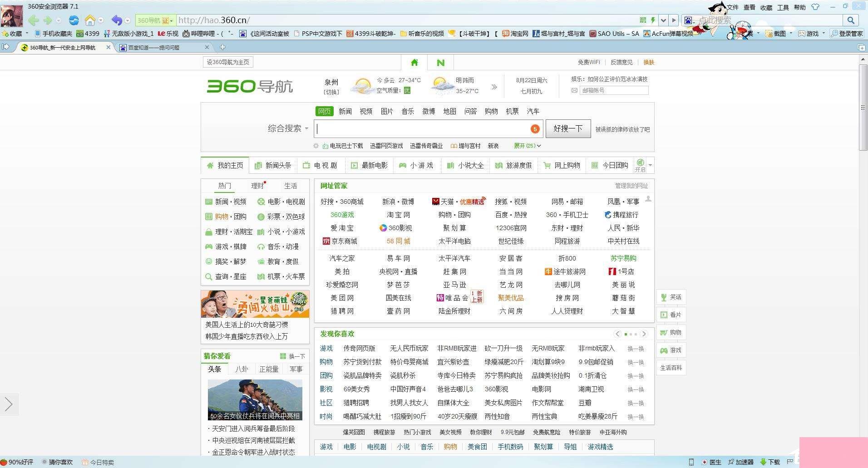This screenshot has width=868, height=468.
Task: Open the 工具 menu
Action: [x=783, y=7]
